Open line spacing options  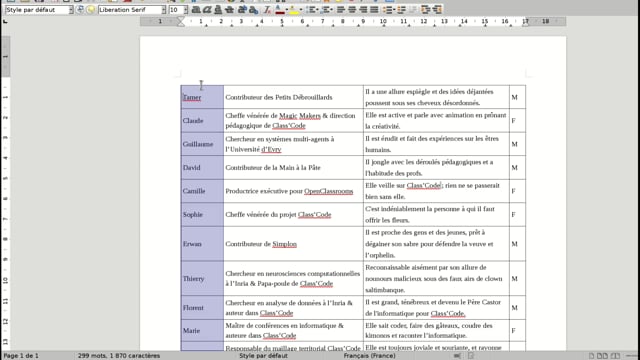tap(388, 9)
